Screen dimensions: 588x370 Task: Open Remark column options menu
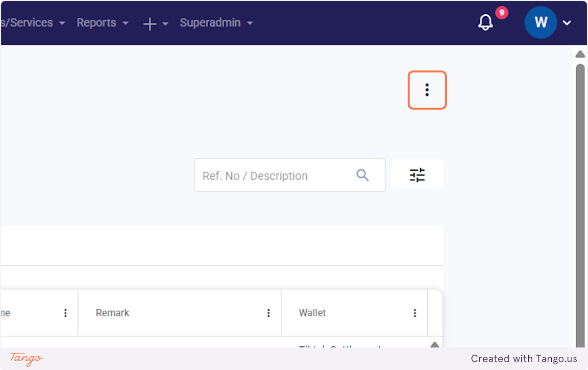click(269, 313)
